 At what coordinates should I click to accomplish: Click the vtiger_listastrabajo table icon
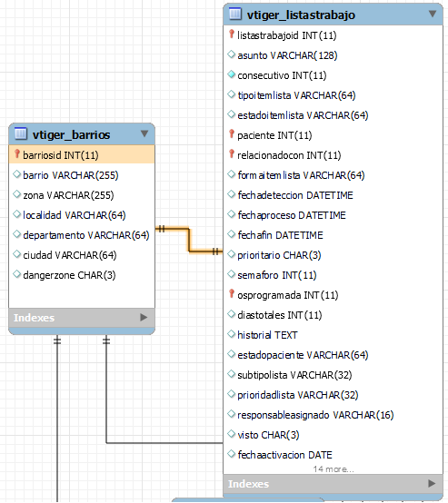[234, 14]
